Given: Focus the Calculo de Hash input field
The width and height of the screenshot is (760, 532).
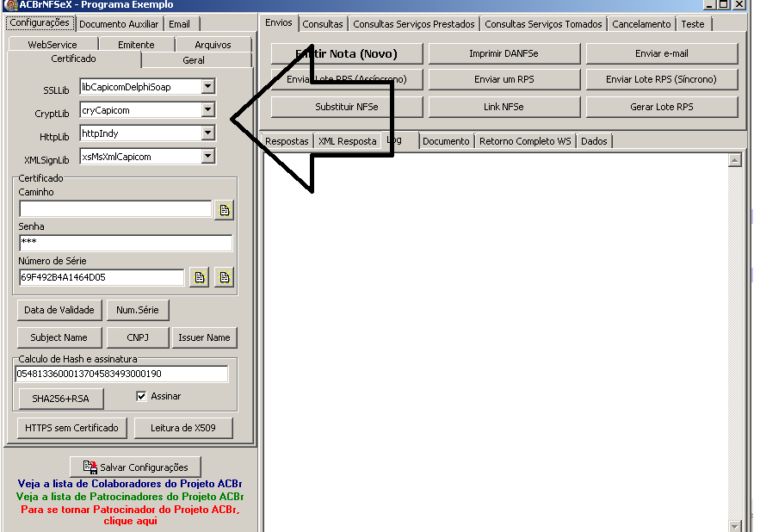Looking at the screenshot, I should click(121, 374).
